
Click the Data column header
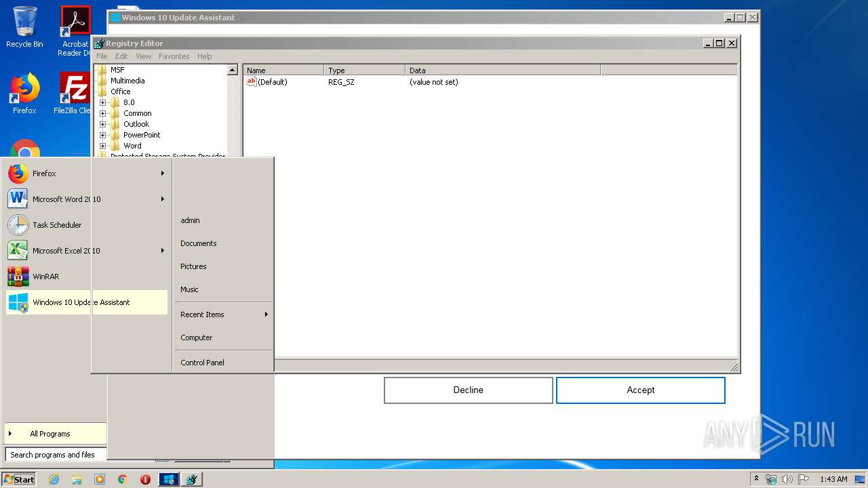point(503,70)
